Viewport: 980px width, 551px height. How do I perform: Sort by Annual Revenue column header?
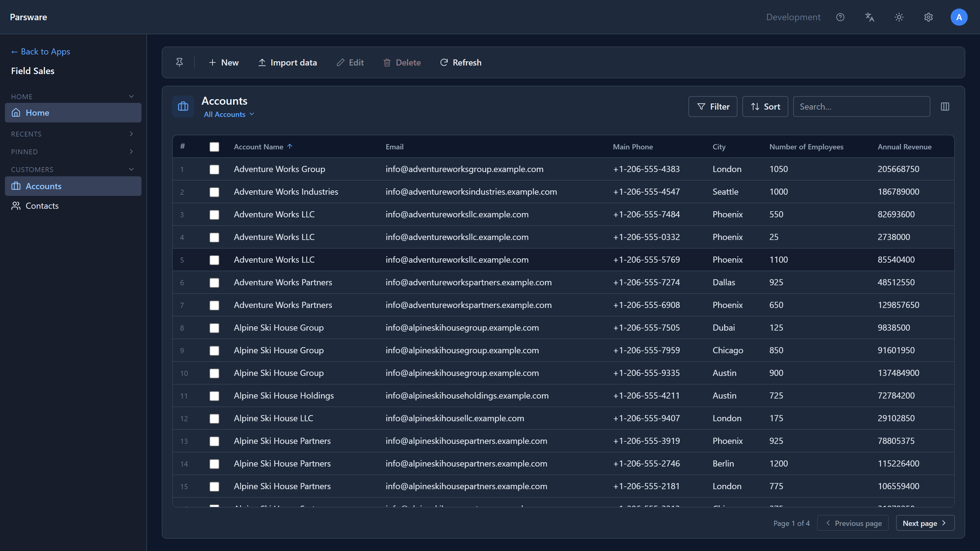[x=904, y=146]
